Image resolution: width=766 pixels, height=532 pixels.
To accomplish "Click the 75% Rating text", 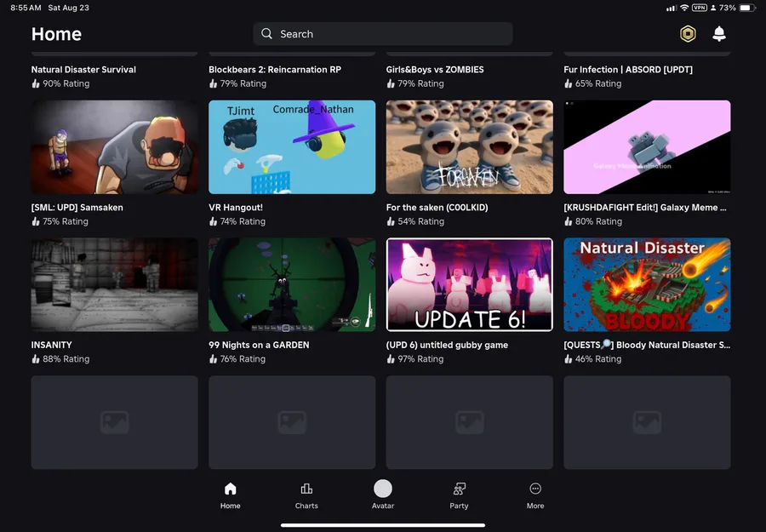I will [x=66, y=221].
